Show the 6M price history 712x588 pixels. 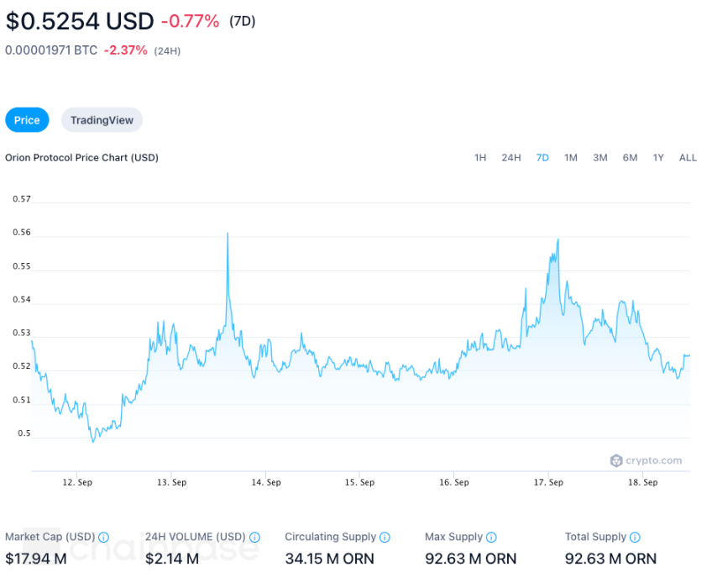[630, 158]
